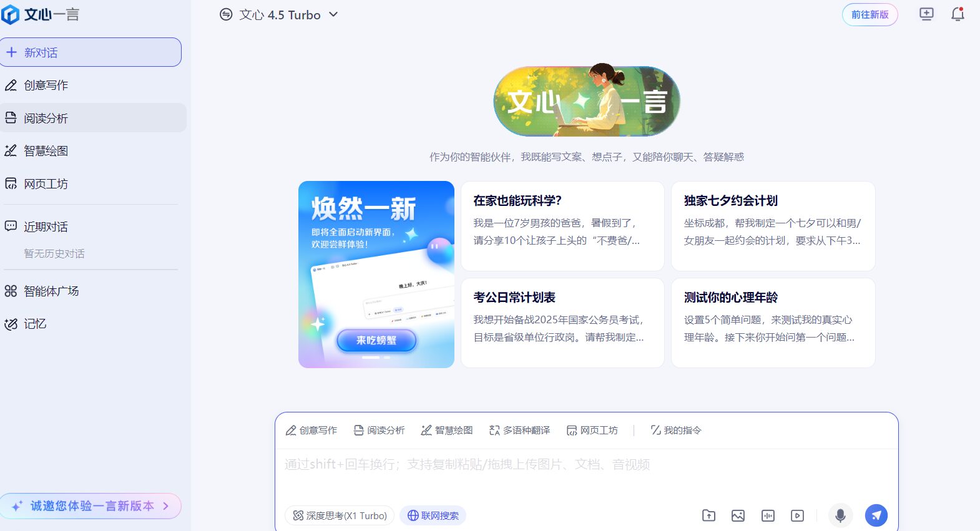The image size is (980, 531).
Task: Start a new chat with 新对话
Action: (91, 52)
